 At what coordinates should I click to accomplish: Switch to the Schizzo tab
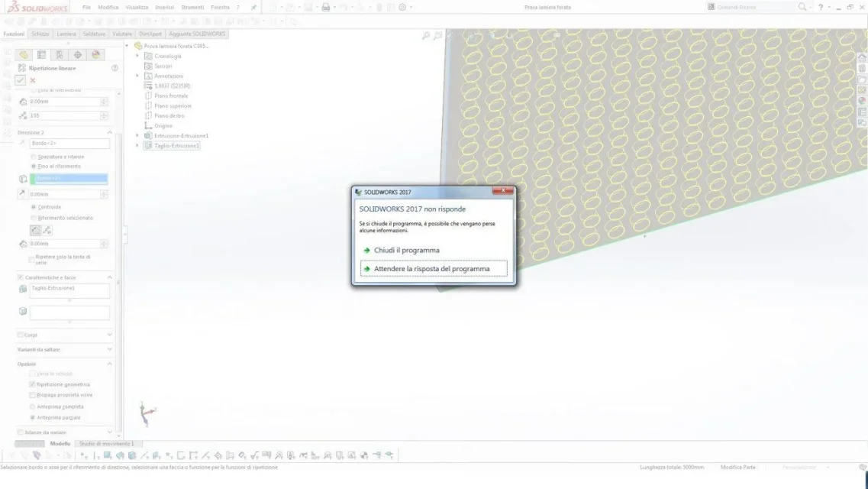tap(40, 34)
